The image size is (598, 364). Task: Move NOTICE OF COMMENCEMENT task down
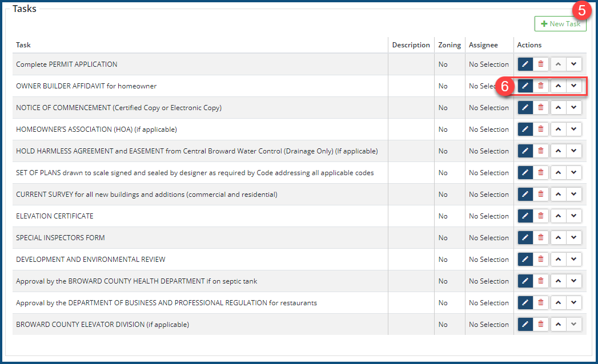point(573,107)
